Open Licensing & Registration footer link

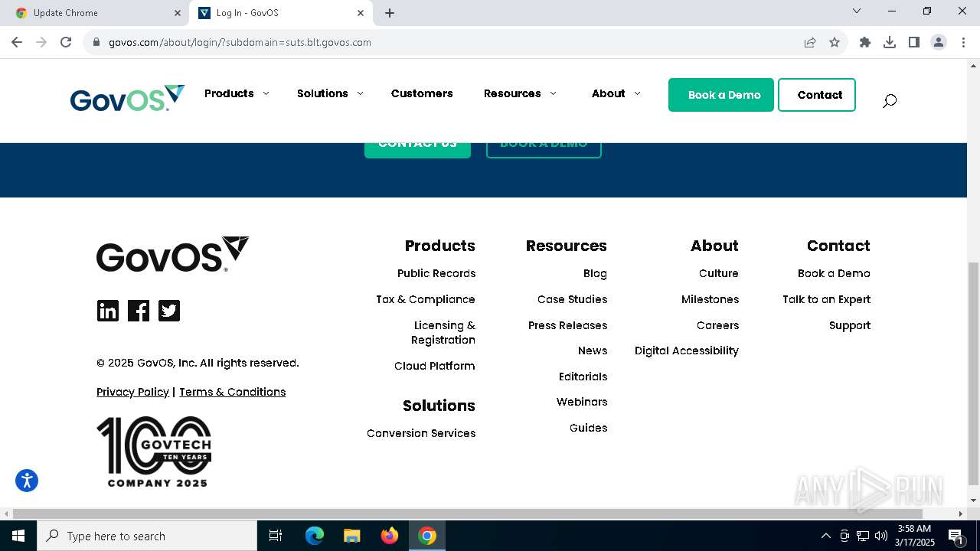443,333
